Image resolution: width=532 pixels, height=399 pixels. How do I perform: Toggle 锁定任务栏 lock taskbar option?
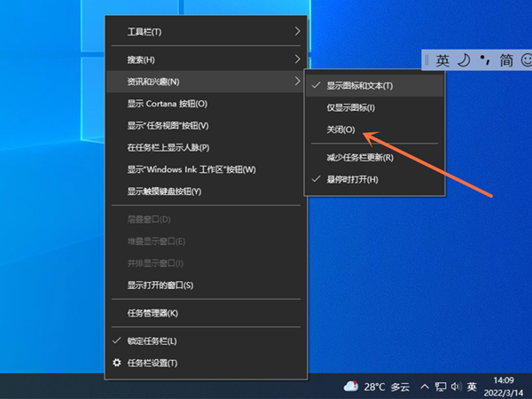point(153,340)
